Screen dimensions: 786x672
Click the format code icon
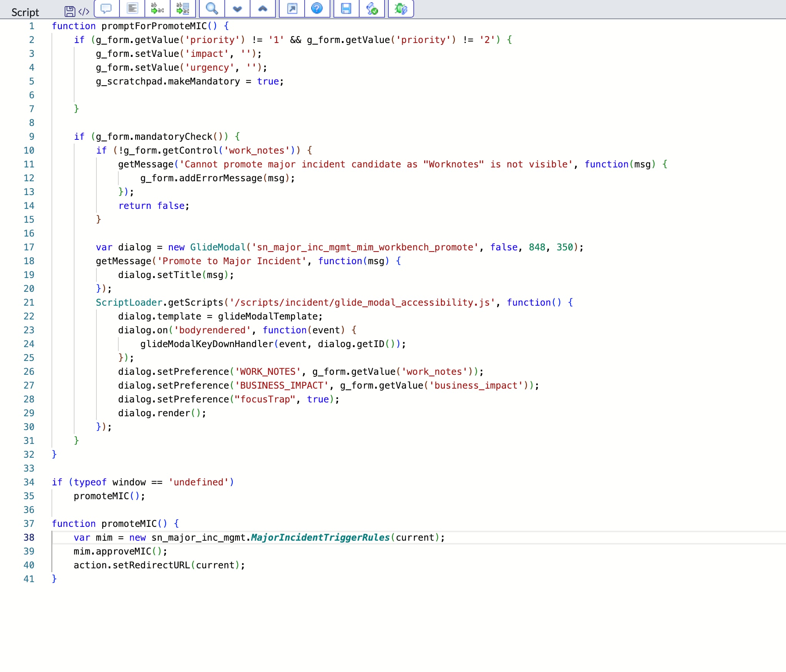[132, 8]
